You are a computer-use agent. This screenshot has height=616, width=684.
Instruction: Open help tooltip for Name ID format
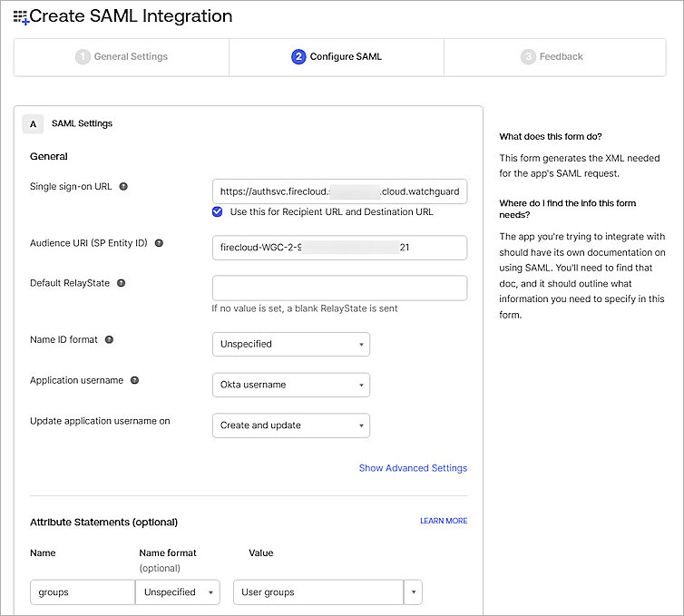[110, 340]
